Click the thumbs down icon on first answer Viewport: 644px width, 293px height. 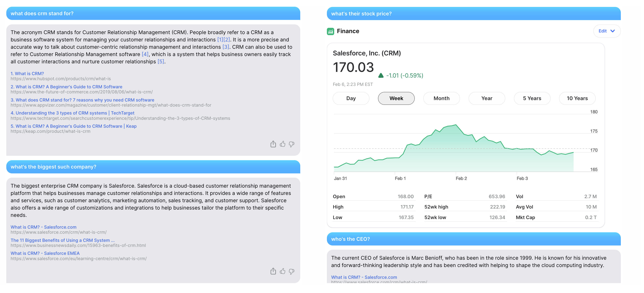(292, 144)
